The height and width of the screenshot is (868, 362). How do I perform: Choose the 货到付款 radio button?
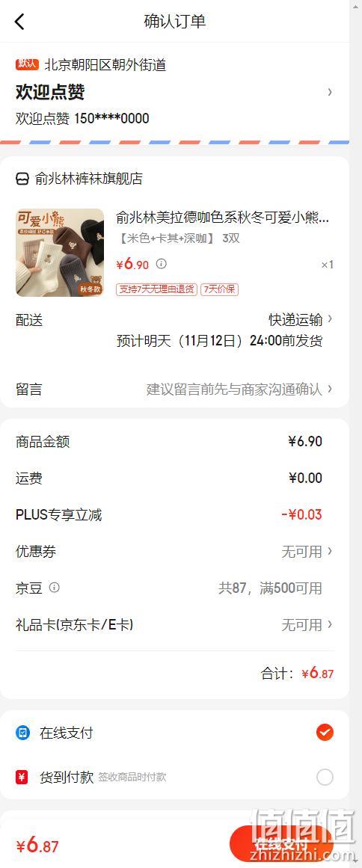pyautogui.click(x=325, y=778)
